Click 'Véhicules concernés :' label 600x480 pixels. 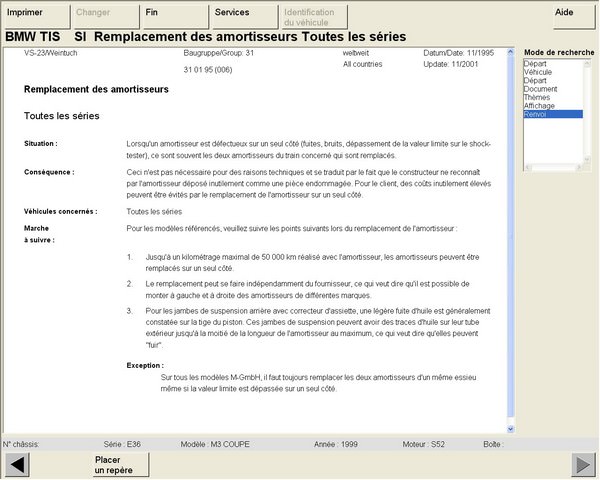(60, 211)
